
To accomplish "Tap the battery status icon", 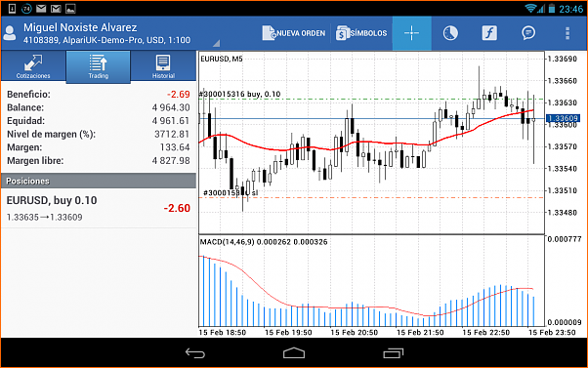I will click(552, 8).
